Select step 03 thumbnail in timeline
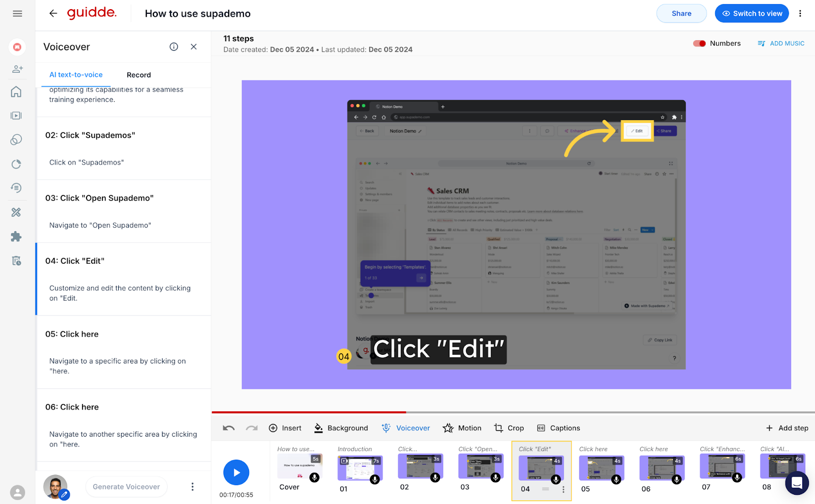Screen dimensions: 815x504 point(480,467)
